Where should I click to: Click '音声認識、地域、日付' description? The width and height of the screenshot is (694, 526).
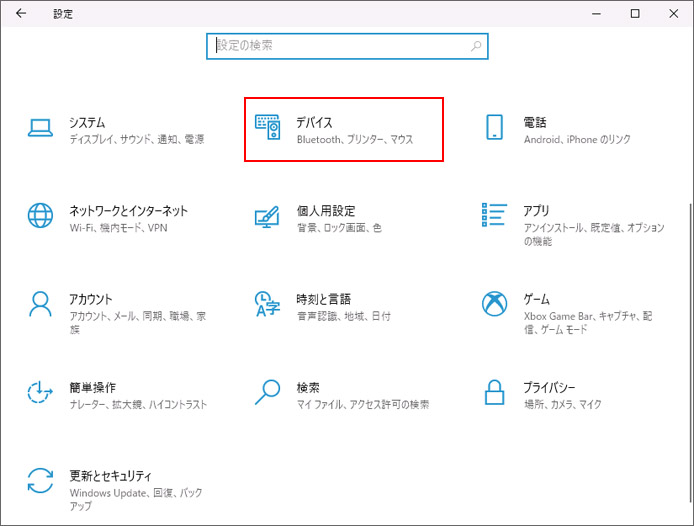(x=344, y=316)
